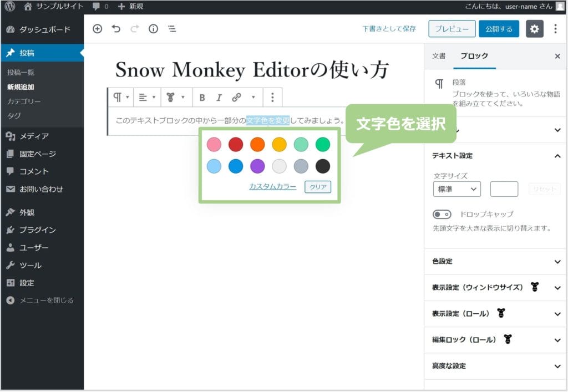This screenshot has height=392, width=568.
Task: Select 投稿 menu in the sidebar
Action: click(x=42, y=53)
